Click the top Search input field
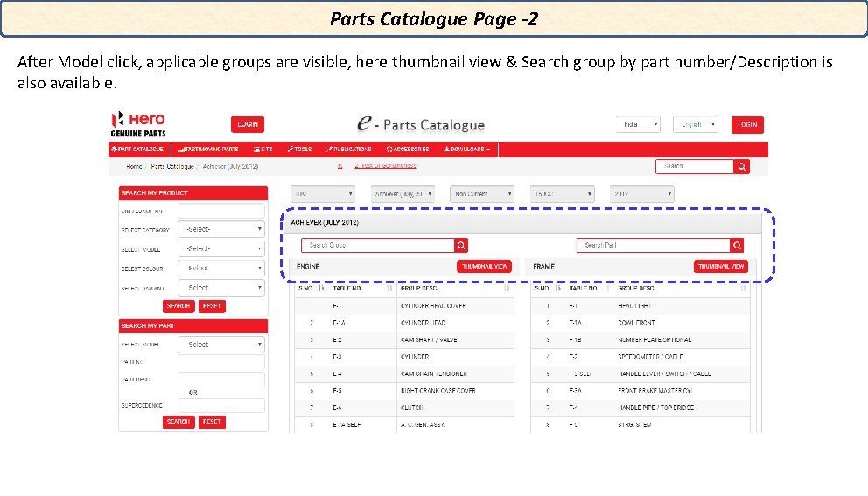 point(695,166)
